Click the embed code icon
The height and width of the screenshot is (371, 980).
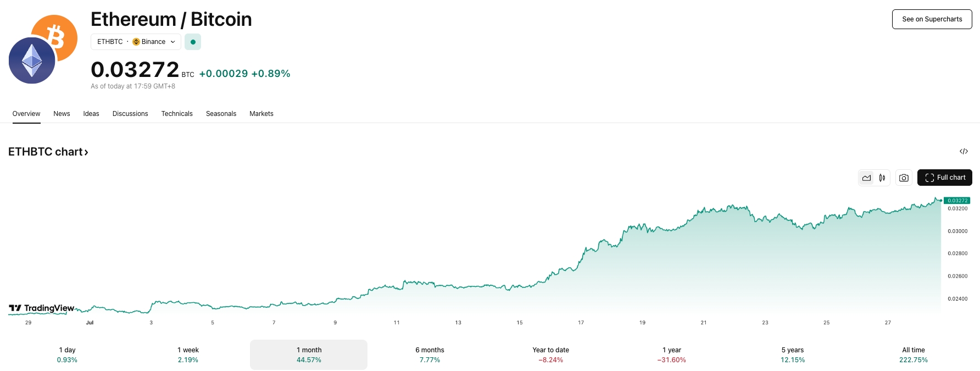(964, 151)
